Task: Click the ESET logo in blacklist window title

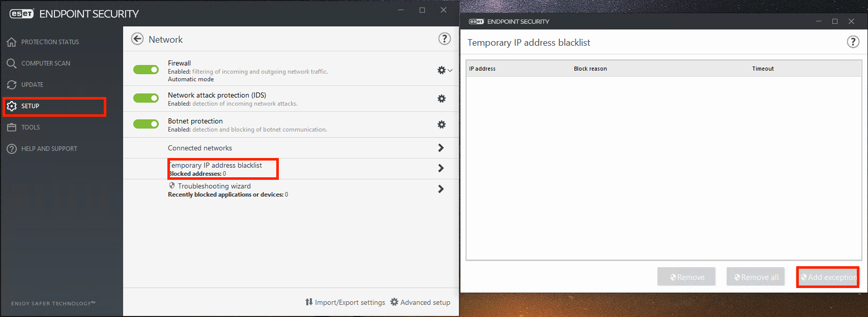Action: (476, 21)
